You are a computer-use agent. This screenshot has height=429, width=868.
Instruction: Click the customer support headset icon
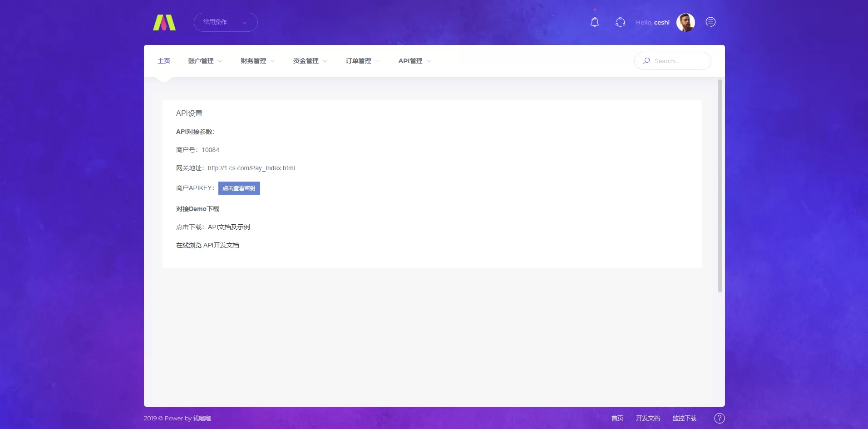click(620, 22)
